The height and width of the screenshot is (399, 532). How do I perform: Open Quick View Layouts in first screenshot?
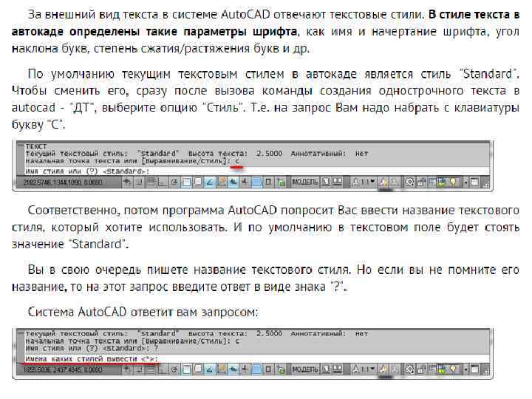[326, 183]
